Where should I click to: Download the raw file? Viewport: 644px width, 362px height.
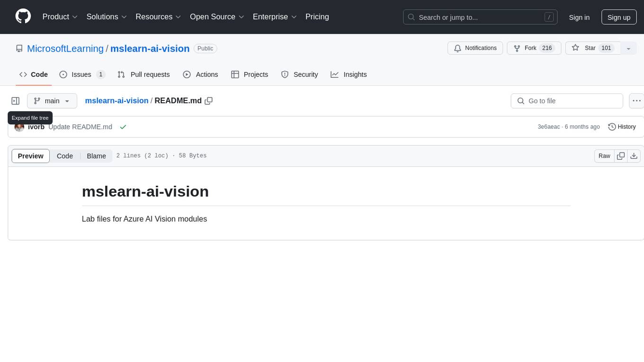[634, 156]
